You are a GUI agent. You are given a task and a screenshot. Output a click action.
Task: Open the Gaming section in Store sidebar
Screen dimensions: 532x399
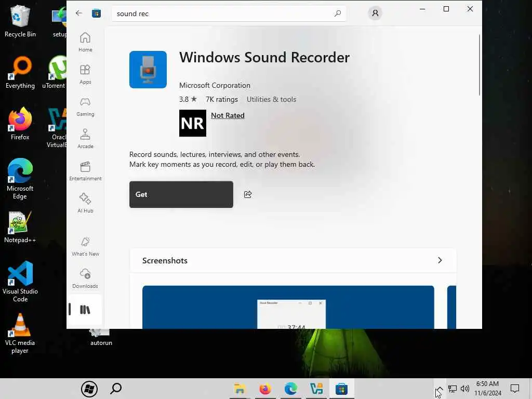click(85, 107)
